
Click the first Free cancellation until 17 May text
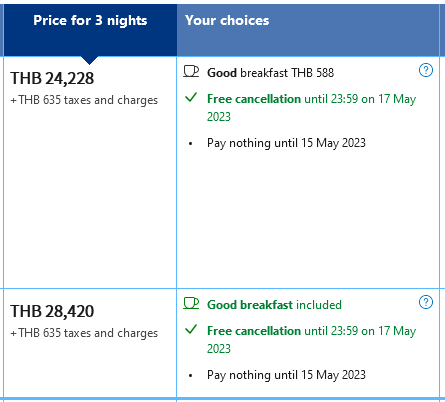pos(311,108)
